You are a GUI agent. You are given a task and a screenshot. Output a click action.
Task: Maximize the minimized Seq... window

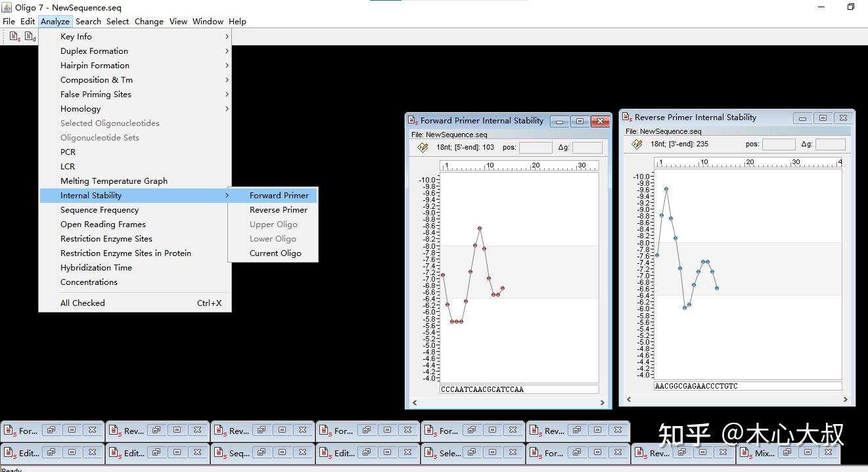(282, 452)
